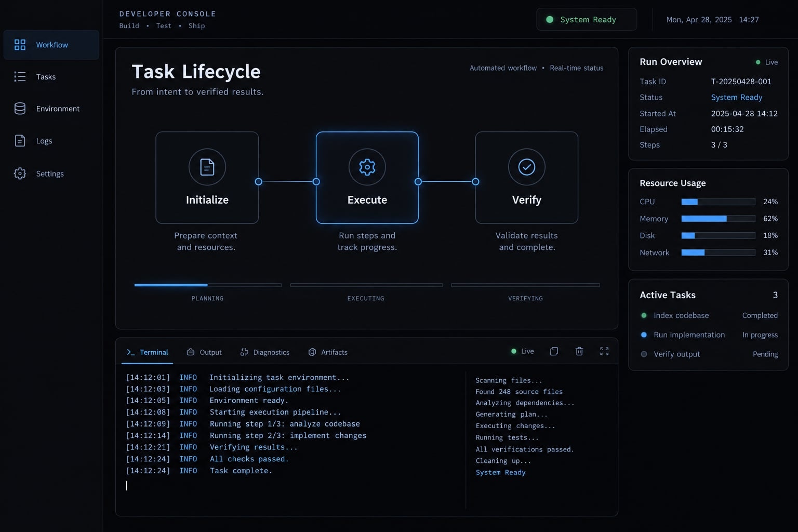The image size is (798, 532).
Task: Click the Terminal prompt icon
Action: pyautogui.click(x=130, y=352)
